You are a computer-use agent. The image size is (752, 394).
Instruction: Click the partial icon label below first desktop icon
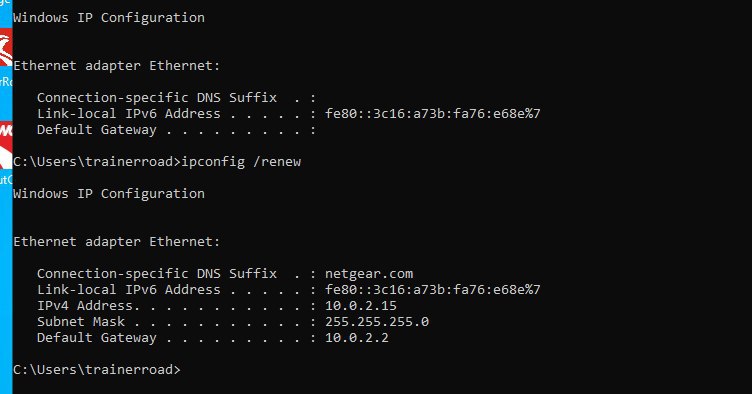[6, 81]
